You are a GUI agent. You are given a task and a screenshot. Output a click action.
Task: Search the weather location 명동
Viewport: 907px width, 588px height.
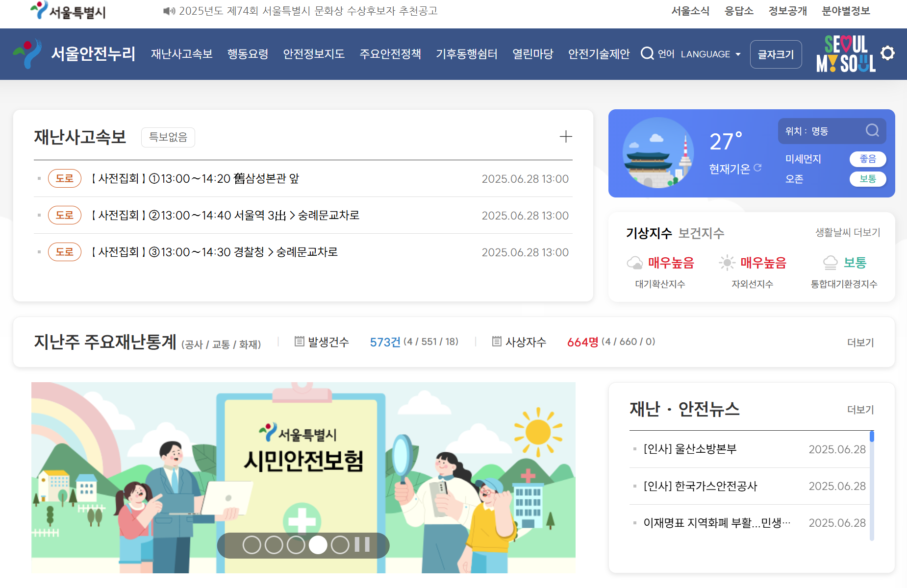click(x=872, y=130)
